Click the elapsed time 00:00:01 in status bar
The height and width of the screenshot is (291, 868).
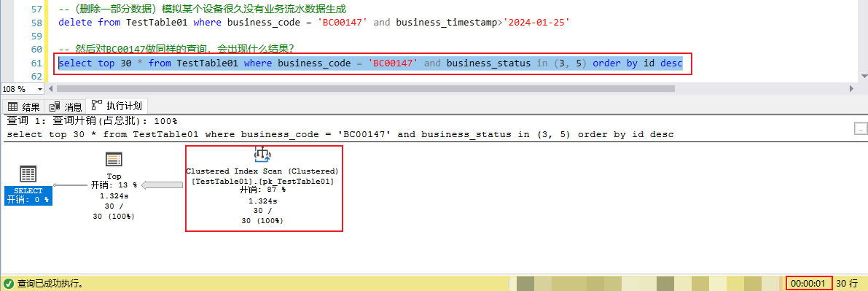click(x=809, y=283)
